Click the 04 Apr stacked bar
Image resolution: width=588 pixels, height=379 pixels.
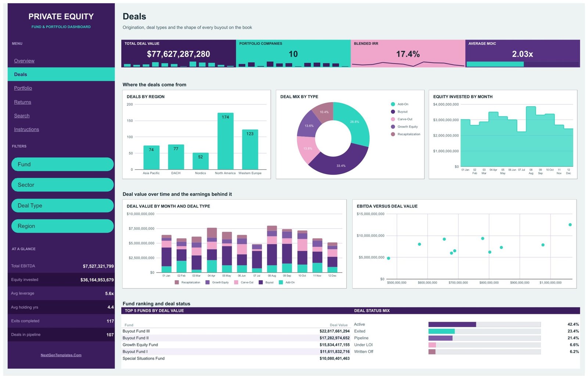click(212, 250)
